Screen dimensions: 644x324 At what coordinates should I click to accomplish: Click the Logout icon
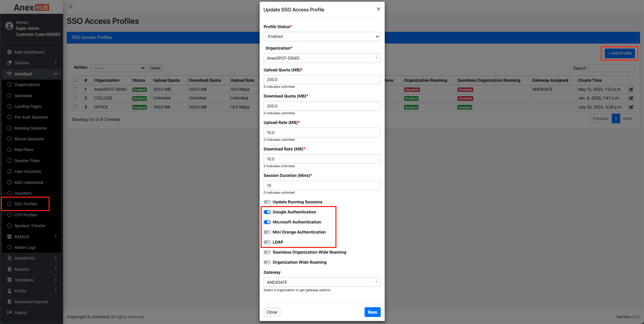(10, 312)
